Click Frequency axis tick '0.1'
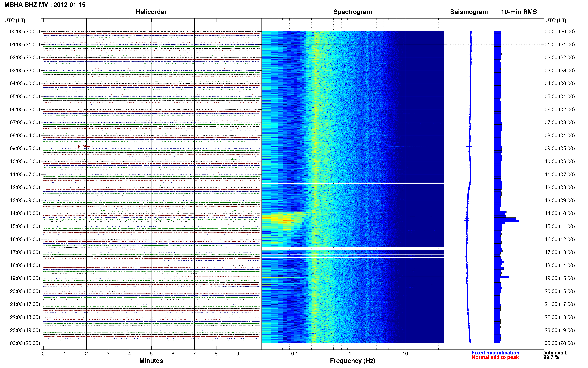Image resolution: width=588 pixels, height=368 pixels. tap(295, 354)
